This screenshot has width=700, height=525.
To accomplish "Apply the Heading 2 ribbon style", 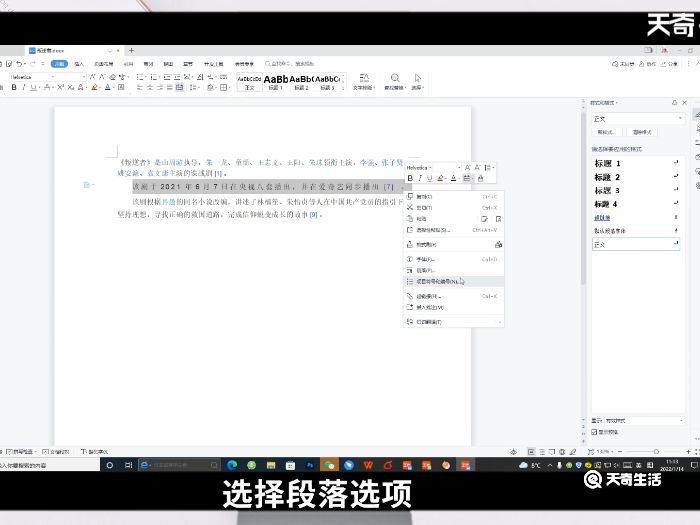I will 301,82.
